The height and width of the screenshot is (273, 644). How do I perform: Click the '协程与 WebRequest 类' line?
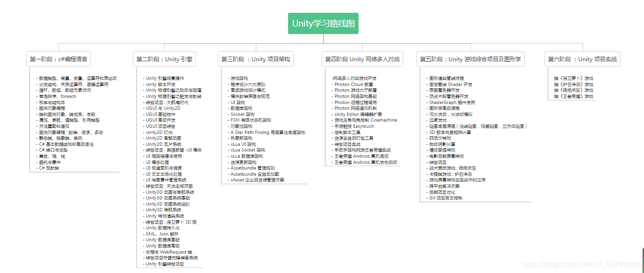[x=167, y=252]
